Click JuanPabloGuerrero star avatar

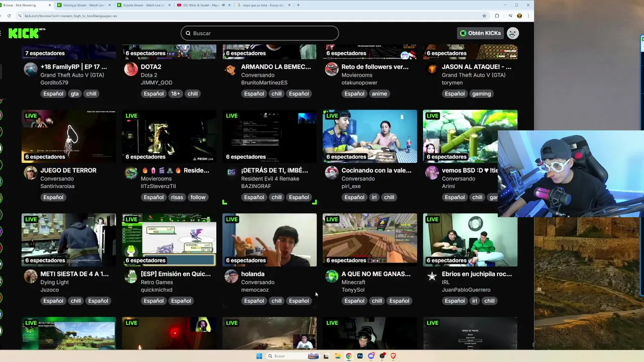click(432, 277)
